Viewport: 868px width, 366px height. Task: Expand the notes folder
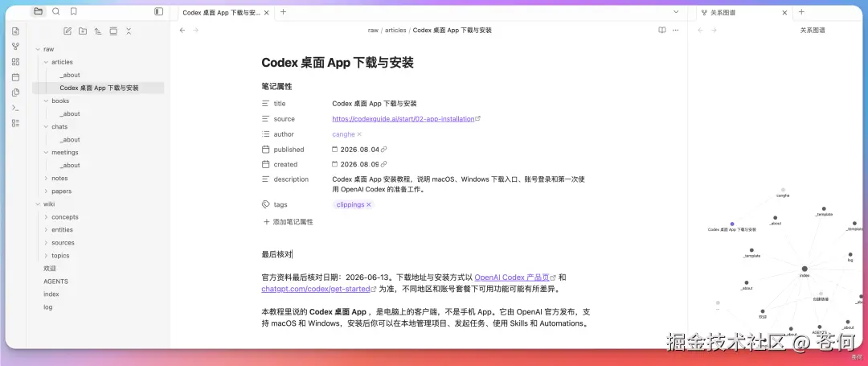point(46,179)
